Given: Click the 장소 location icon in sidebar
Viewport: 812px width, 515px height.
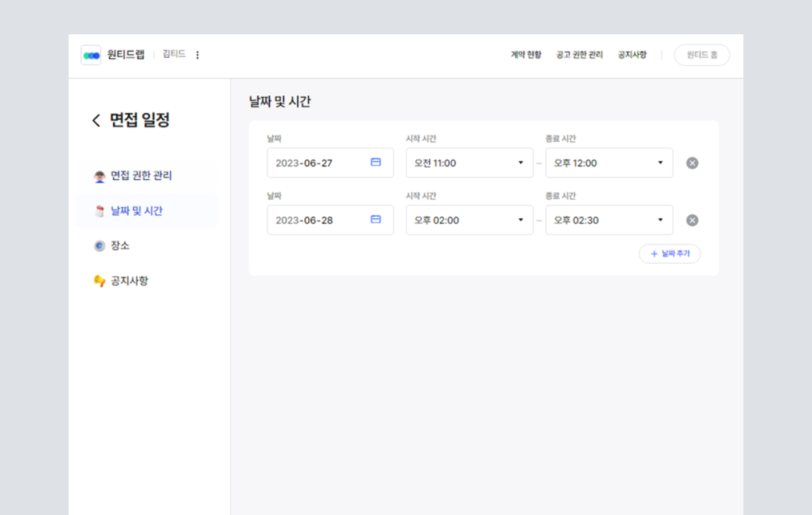Looking at the screenshot, I should 99,246.
